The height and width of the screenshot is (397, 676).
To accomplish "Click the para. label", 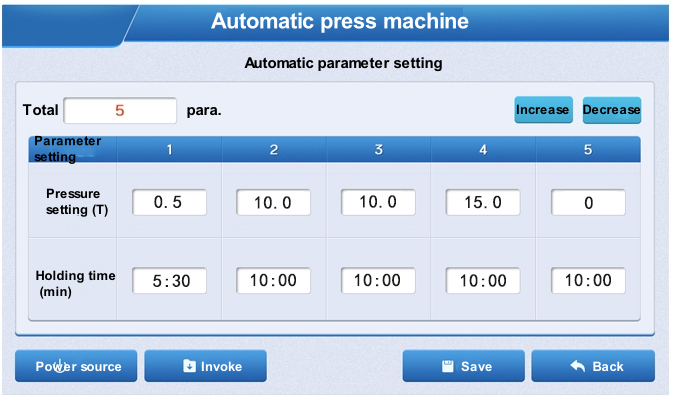I will point(204,111).
